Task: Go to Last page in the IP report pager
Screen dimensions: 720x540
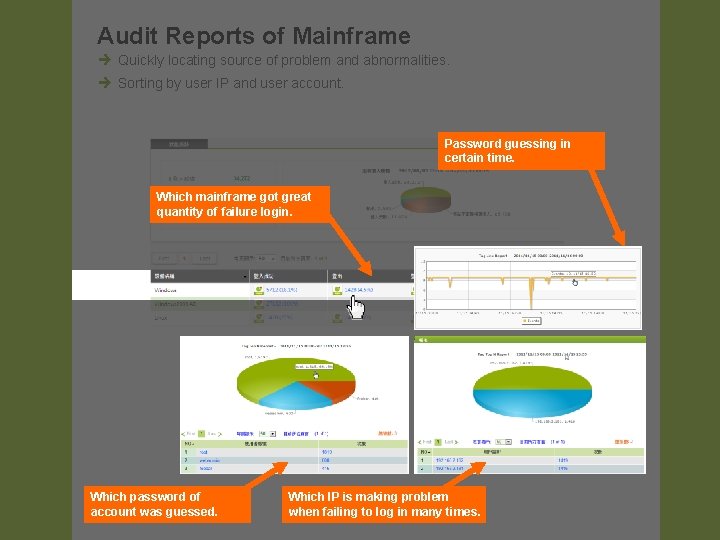Action: pyautogui.click(x=451, y=442)
